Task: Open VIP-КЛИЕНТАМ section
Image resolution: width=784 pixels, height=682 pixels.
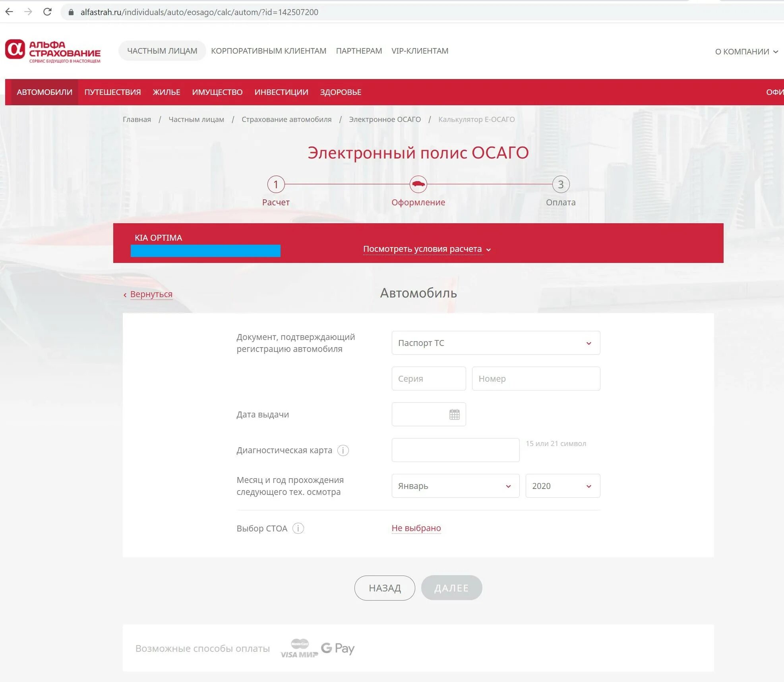Action: 420,51
